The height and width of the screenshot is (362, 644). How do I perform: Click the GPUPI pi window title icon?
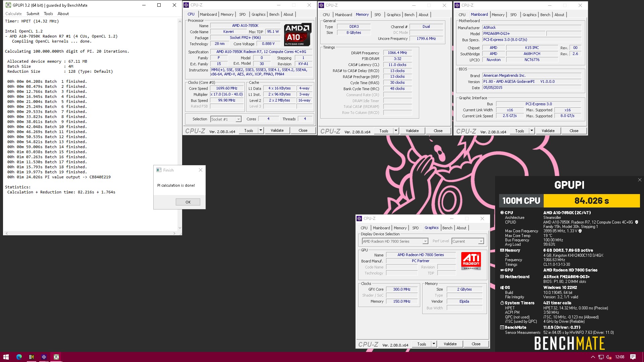[8, 5]
